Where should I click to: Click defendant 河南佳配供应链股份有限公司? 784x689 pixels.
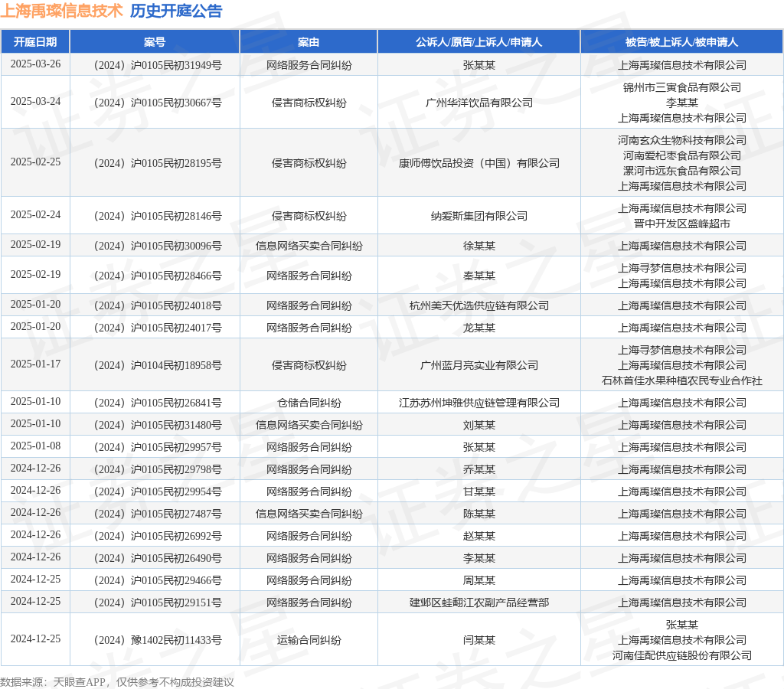tap(682, 655)
